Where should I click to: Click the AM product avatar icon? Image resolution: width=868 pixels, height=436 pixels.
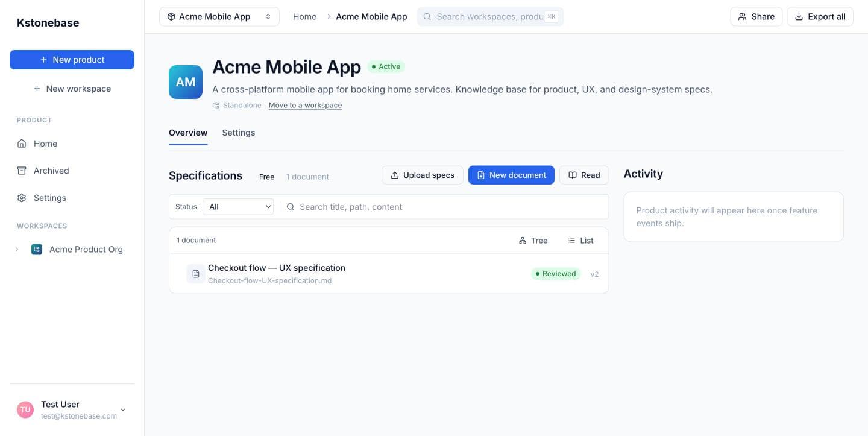coord(186,82)
